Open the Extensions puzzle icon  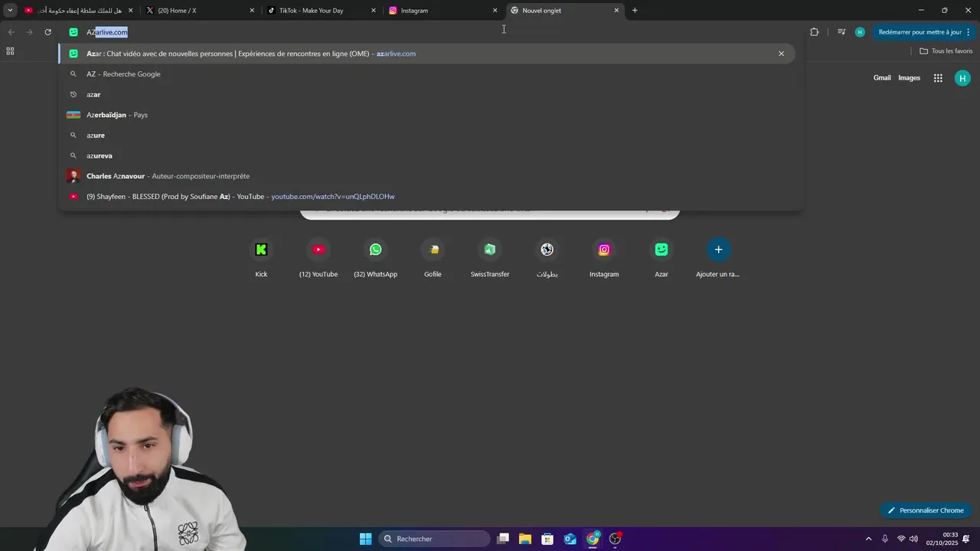pos(814,32)
